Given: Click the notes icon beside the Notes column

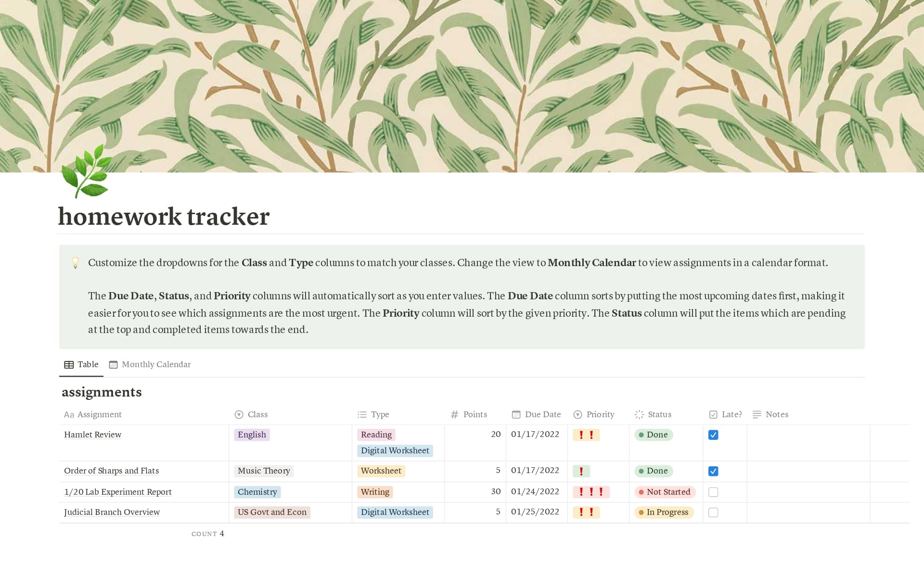Looking at the screenshot, I should [x=757, y=414].
